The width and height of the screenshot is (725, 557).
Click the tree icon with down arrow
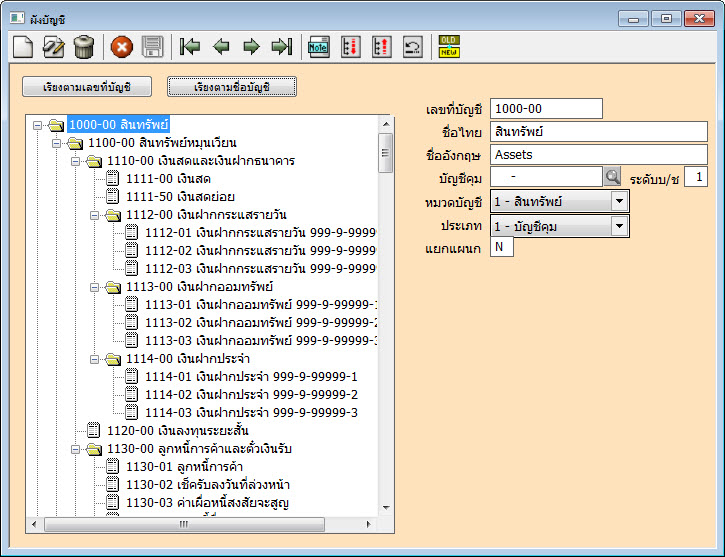(350, 47)
